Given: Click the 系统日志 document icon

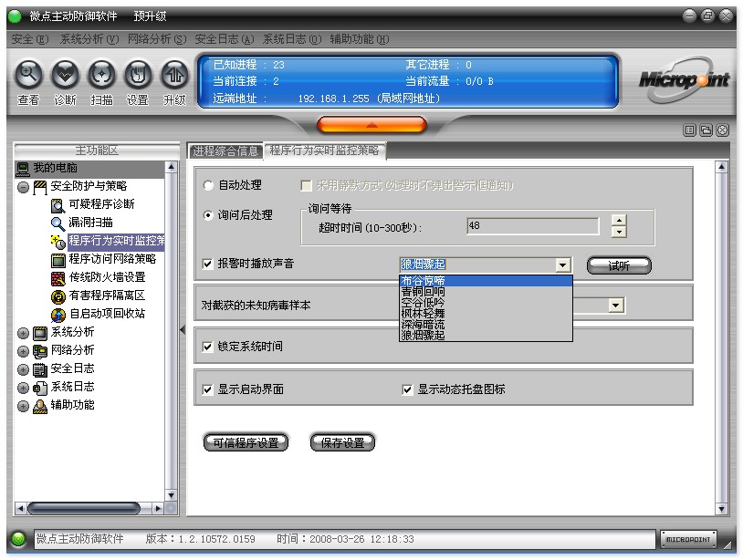Looking at the screenshot, I should [x=40, y=388].
